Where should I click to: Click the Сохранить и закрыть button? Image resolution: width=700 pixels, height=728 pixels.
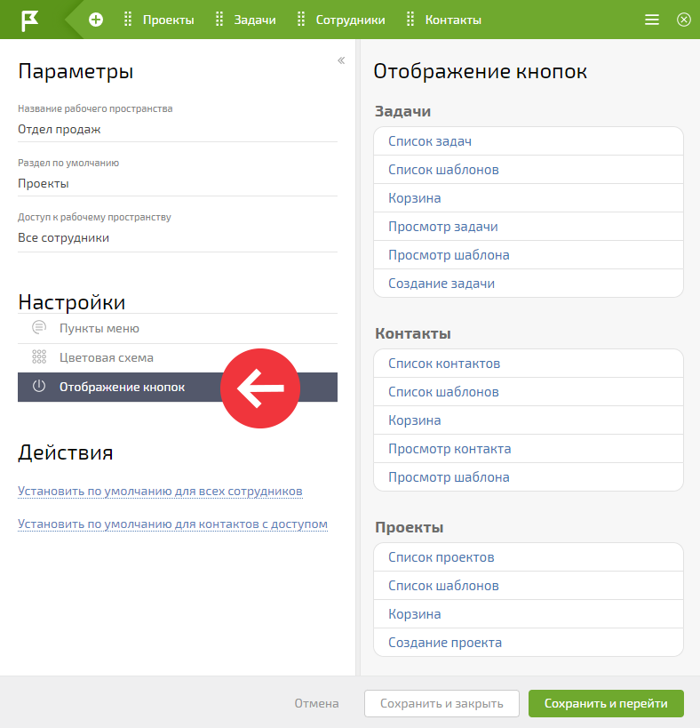(441, 703)
